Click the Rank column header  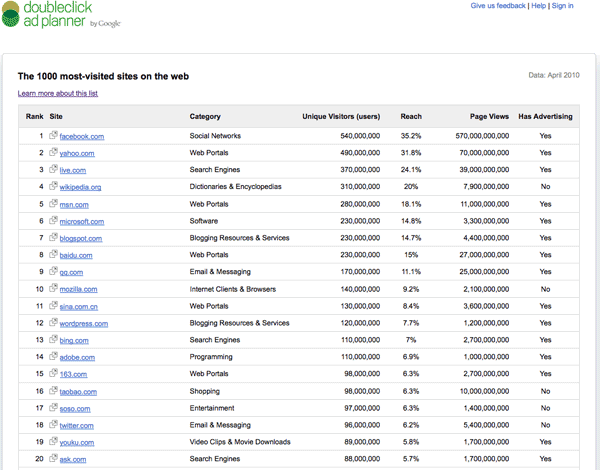[34, 116]
